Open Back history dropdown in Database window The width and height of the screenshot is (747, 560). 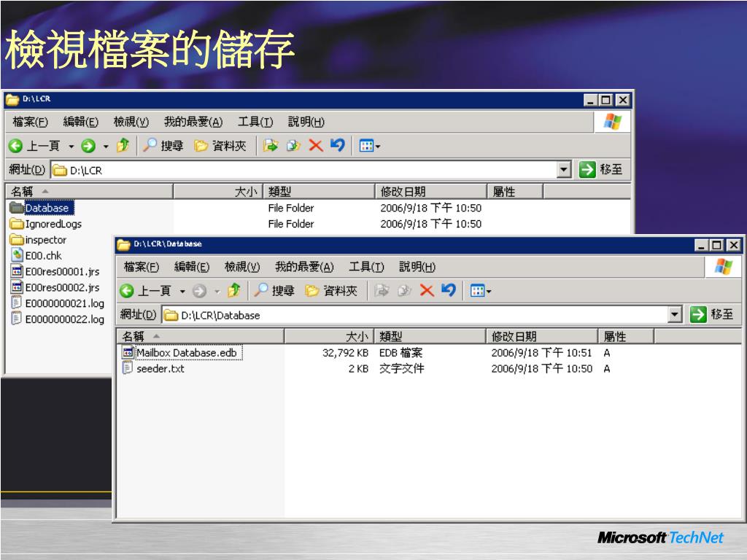pos(182,291)
